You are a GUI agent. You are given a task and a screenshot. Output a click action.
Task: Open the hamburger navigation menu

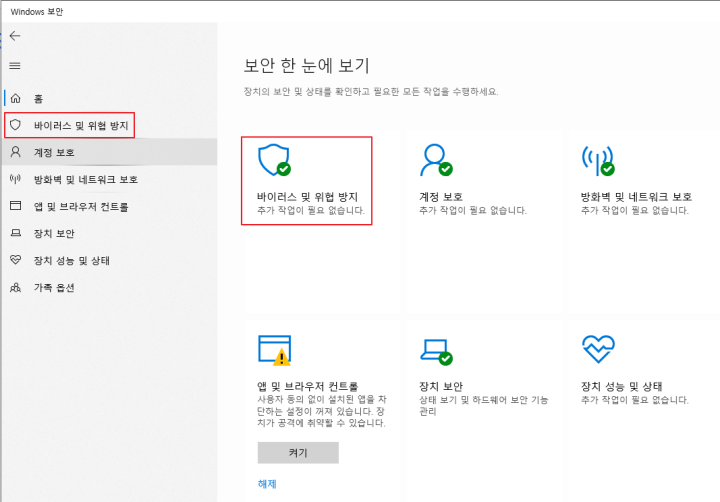(15, 66)
